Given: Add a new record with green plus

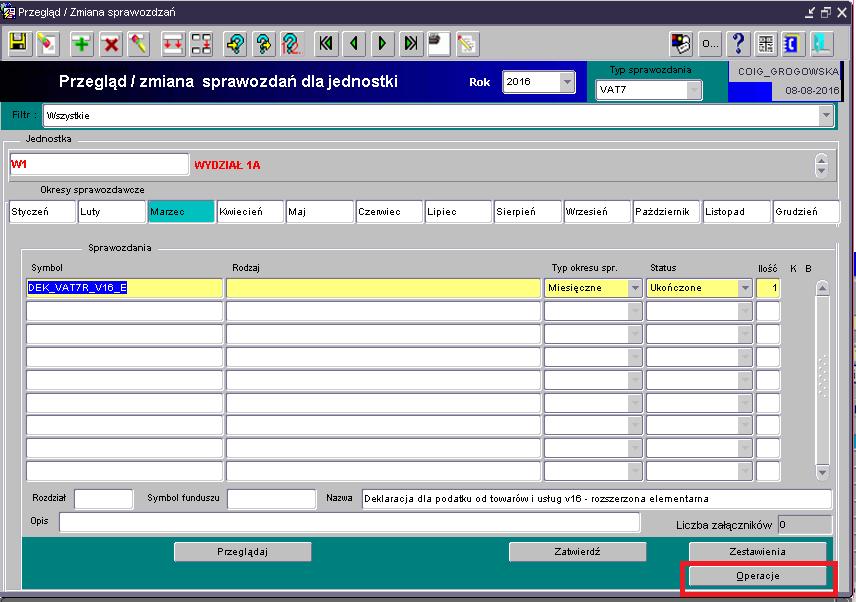Looking at the screenshot, I should pos(82,44).
